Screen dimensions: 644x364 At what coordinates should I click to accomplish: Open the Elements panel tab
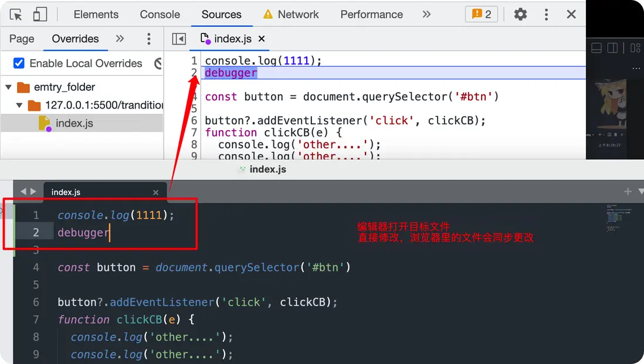[96, 15]
